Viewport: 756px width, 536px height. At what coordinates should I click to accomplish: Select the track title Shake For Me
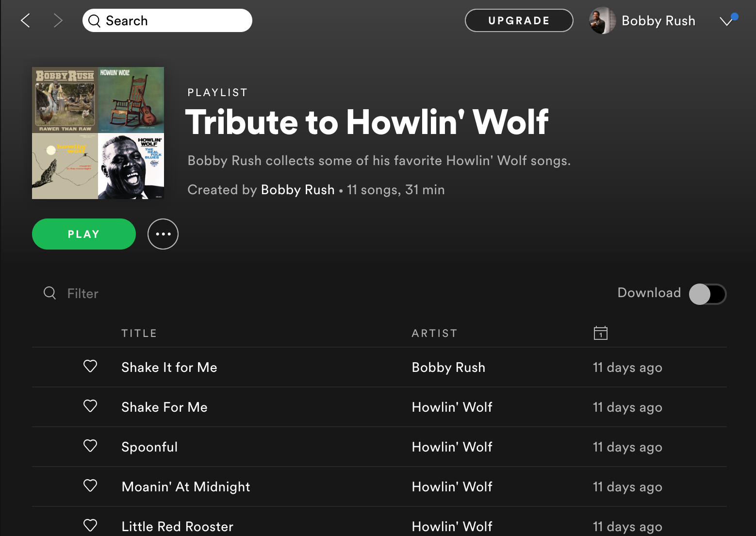click(x=164, y=407)
